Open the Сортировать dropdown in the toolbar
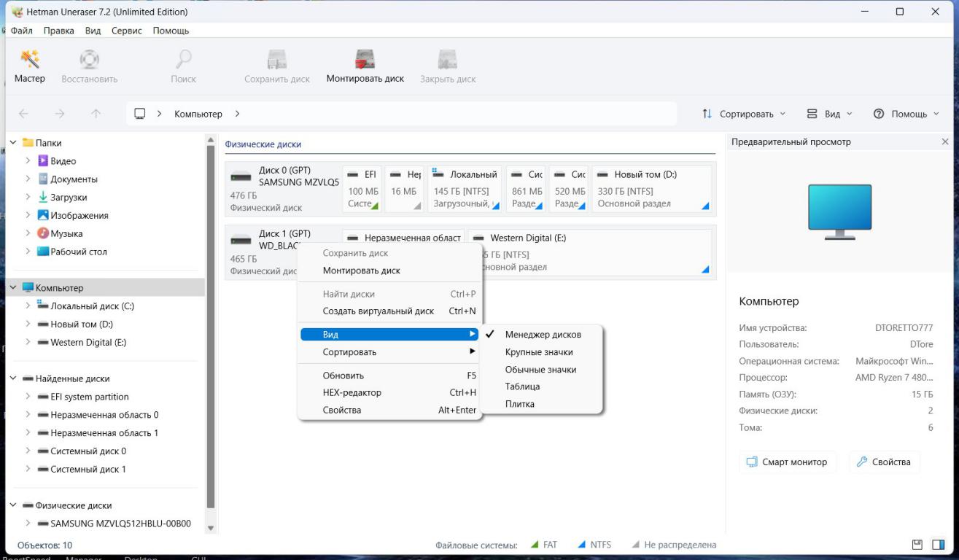Viewport: 959px width, 560px height. click(x=745, y=114)
